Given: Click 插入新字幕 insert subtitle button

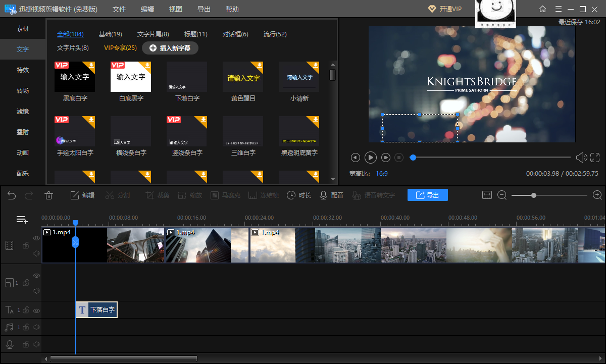Looking at the screenshot, I should coord(170,48).
